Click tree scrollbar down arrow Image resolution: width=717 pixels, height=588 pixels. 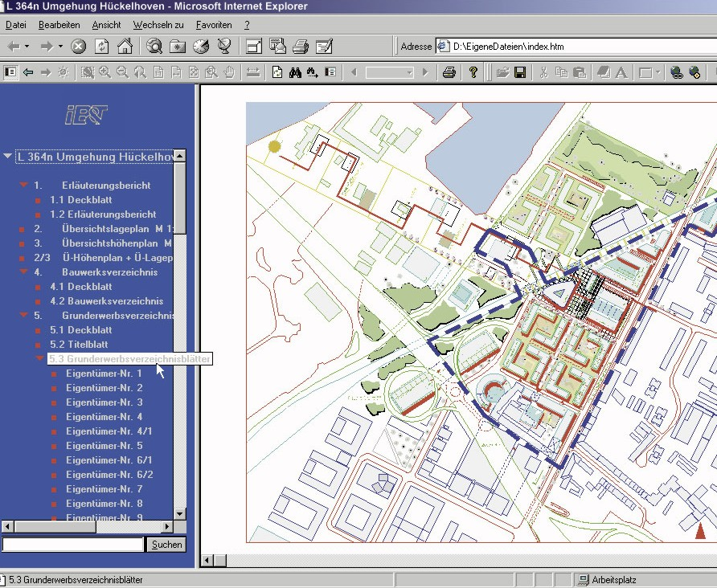[x=180, y=513]
